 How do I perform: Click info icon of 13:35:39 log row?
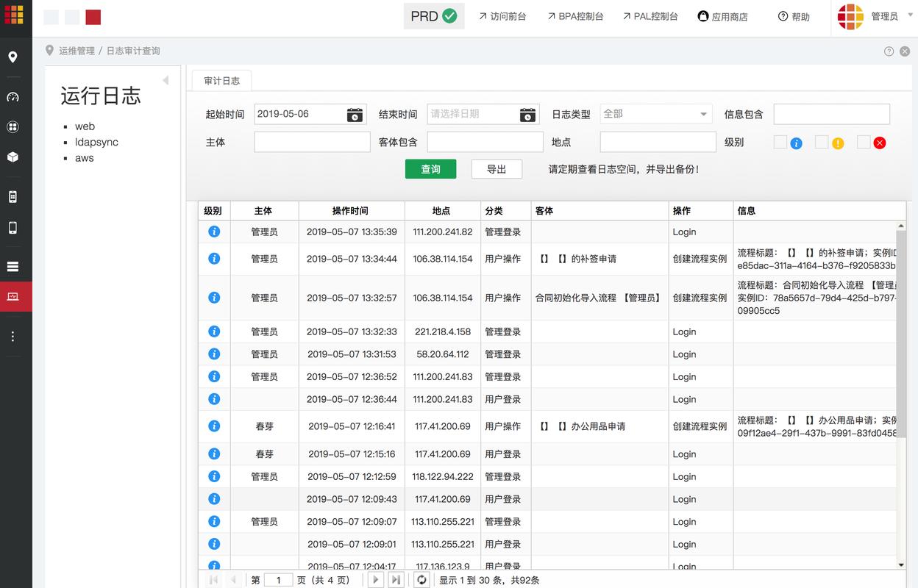(x=214, y=232)
